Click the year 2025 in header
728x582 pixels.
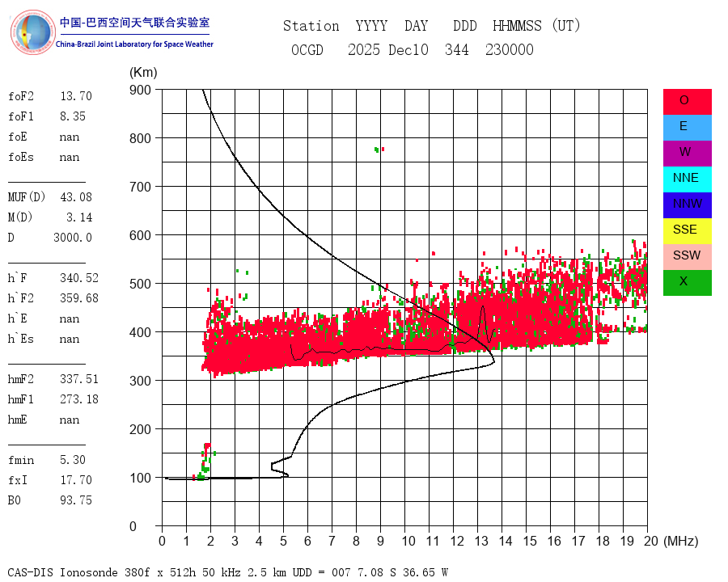pos(364,50)
